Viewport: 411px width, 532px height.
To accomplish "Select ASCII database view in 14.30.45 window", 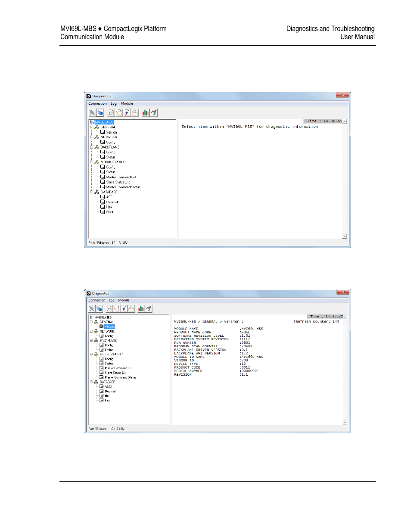I will click(x=110, y=197).
